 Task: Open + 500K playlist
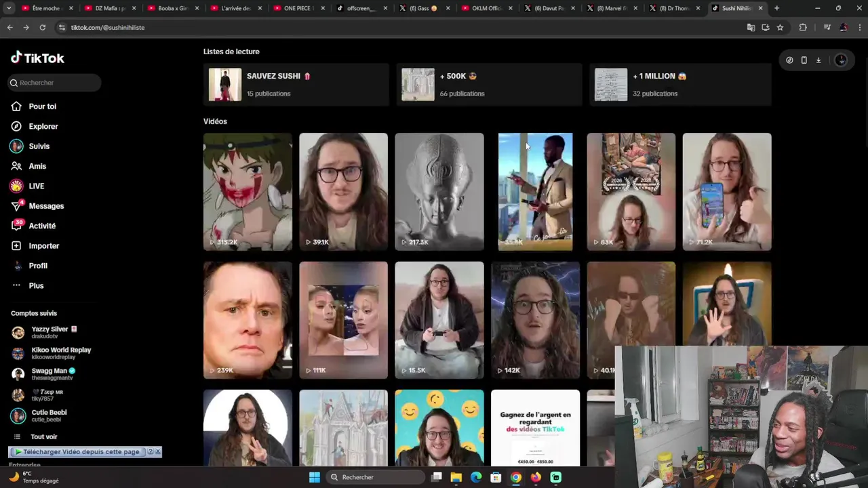pyautogui.click(x=490, y=85)
